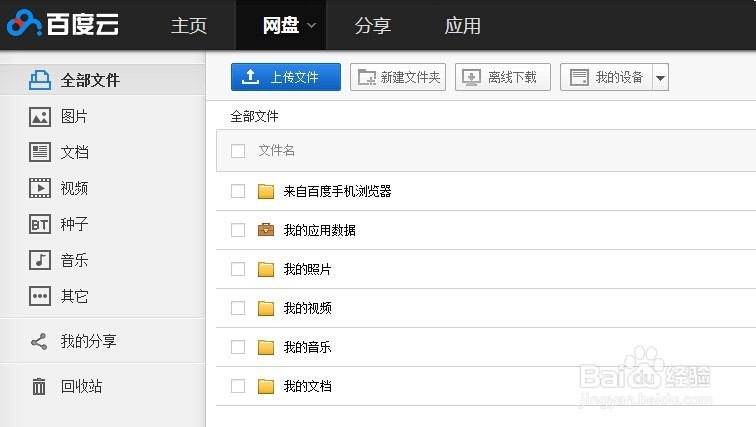
Task: Open the 我的照片 folder name
Action: (x=307, y=269)
